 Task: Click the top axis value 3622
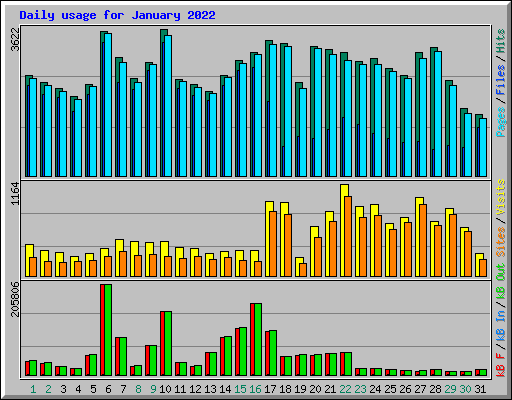tap(16, 39)
